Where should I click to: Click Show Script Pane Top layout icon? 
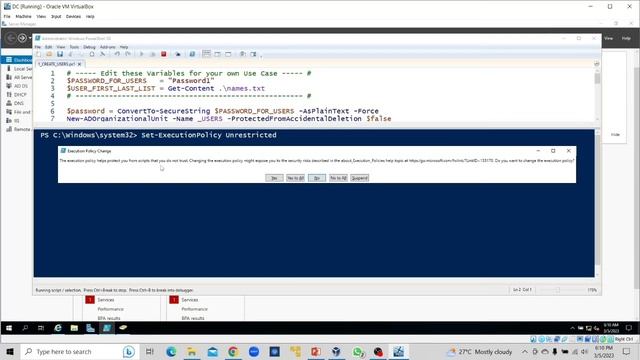tap(207, 54)
